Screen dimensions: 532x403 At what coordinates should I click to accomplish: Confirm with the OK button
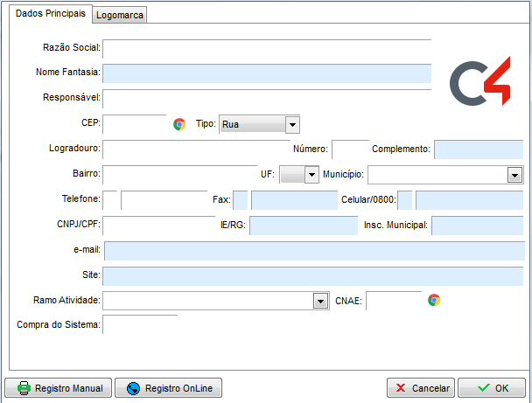coord(491,388)
